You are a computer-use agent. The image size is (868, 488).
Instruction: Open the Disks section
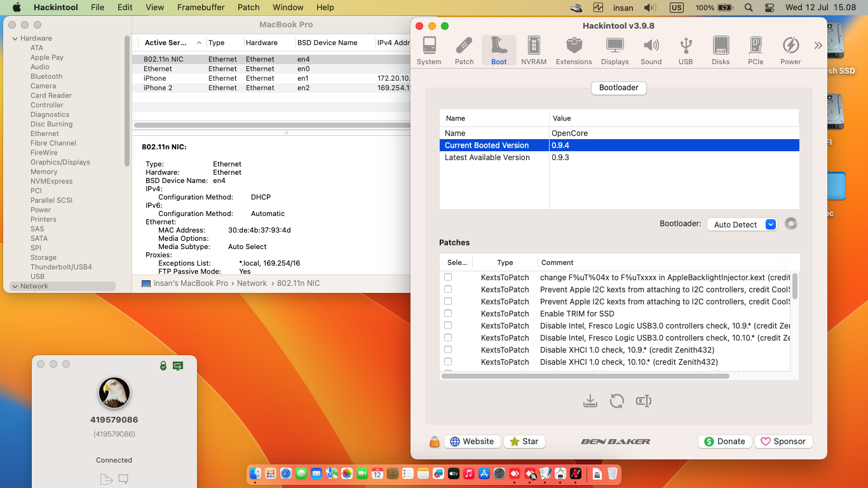(721, 51)
